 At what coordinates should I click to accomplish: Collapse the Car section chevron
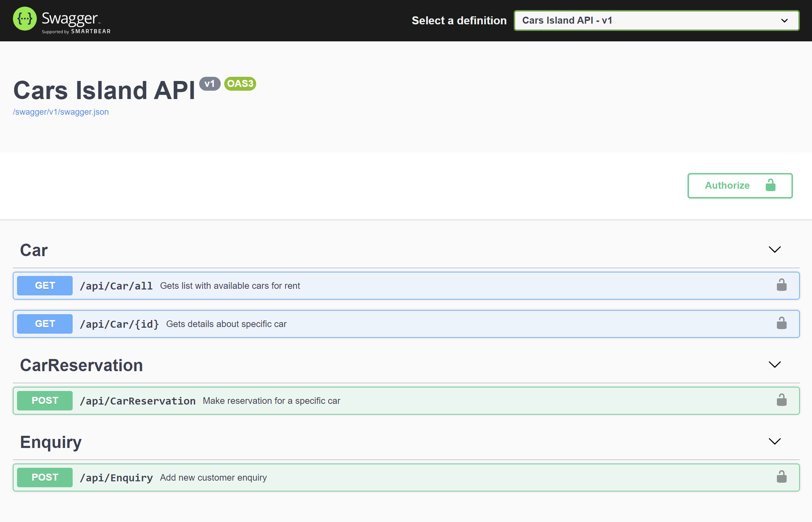click(774, 250)
